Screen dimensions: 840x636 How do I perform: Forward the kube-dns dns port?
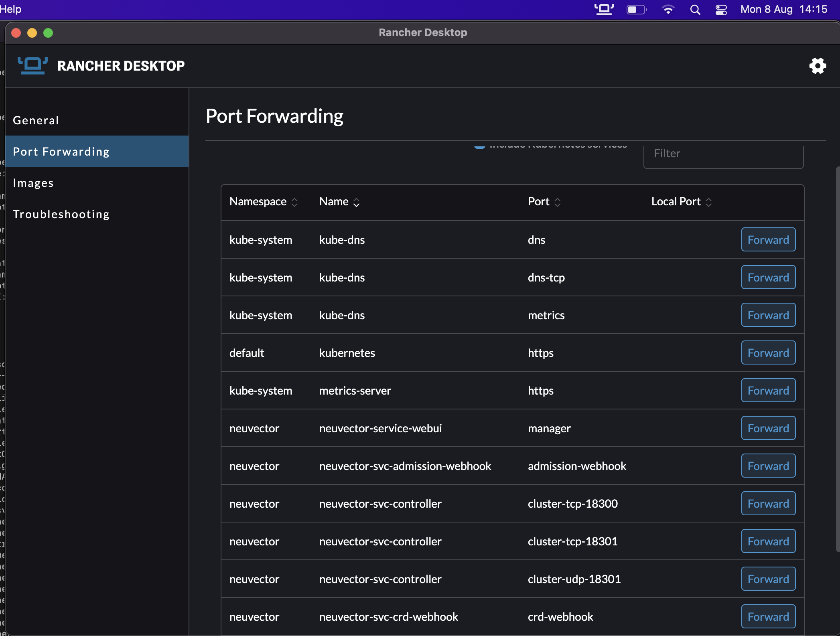coord(768,240)
